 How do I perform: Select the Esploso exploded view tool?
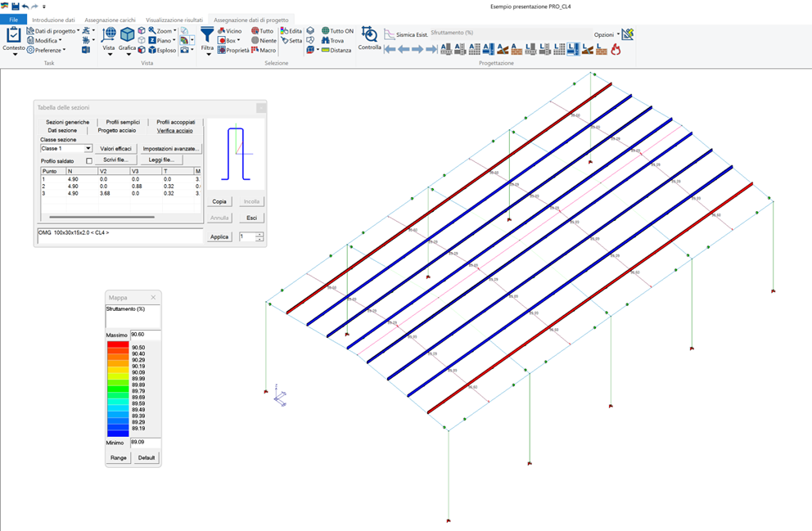coord(162,50)
